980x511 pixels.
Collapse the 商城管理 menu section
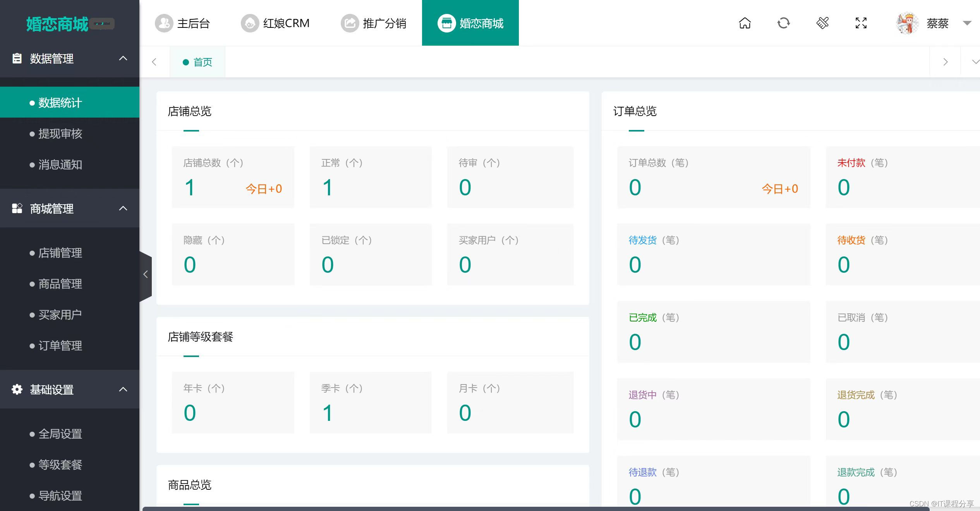pos(123,209)
